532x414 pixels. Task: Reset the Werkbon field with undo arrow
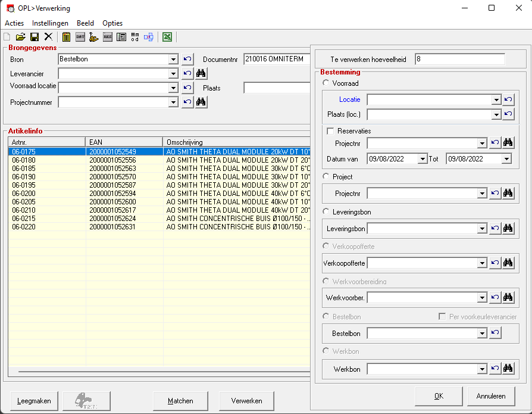(x=495, y=368)
